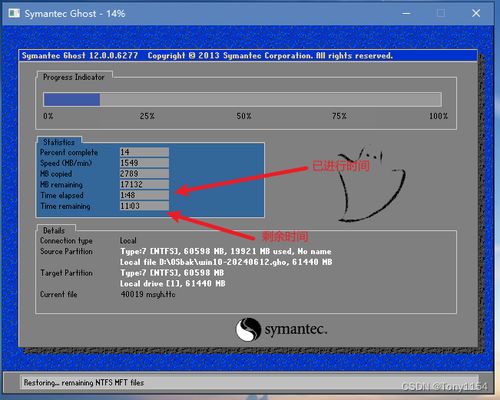This screenshot has height=400, width=500.
Task: Click the target partition Type:7 60598 MB line
Action: click(x=172, y=273)
